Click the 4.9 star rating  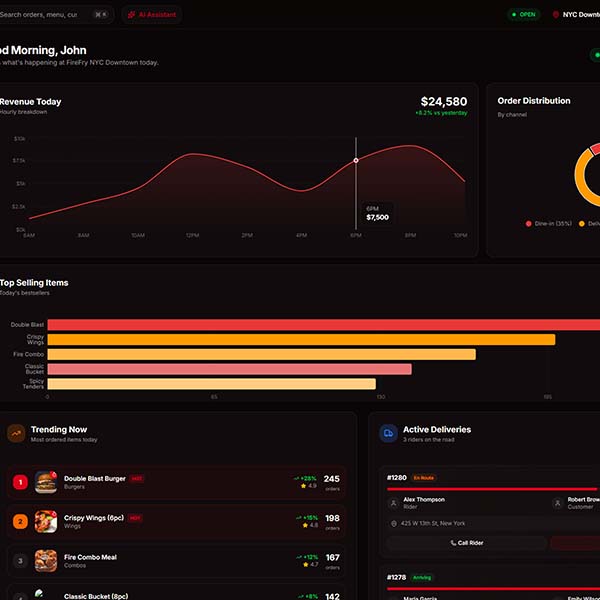pyautogui.click(x=309, y=486)
